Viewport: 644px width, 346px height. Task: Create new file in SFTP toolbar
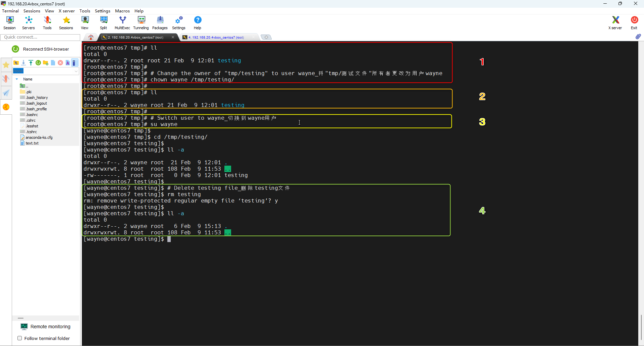click(53, 63)
